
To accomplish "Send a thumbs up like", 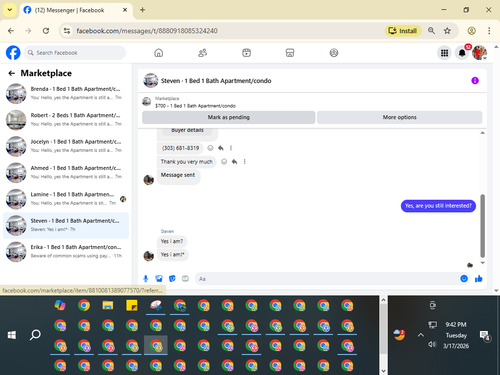I will [479, 279].
